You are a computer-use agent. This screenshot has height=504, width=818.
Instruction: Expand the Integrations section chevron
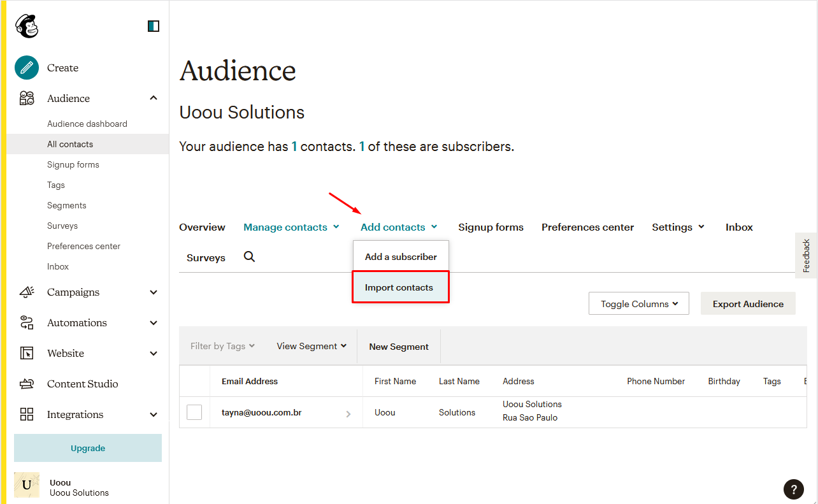tap(154, 414)
